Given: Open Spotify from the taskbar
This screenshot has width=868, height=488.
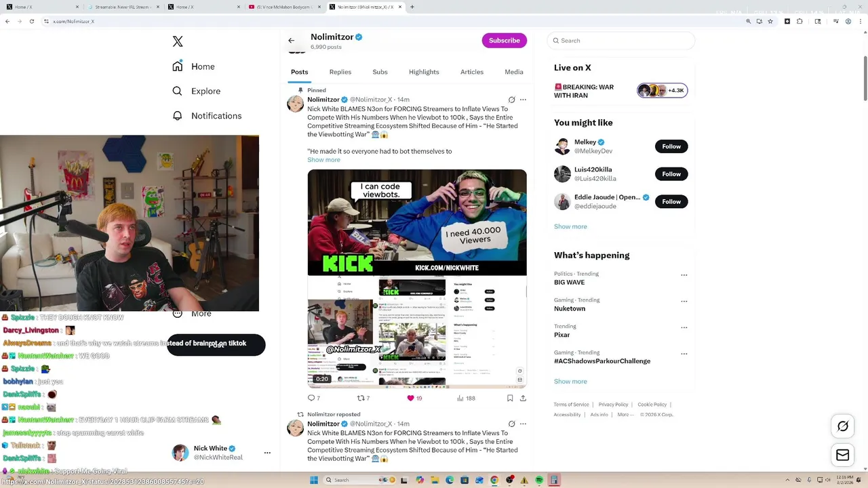Looking at the screenshot, I should click(x=539, y=480).
